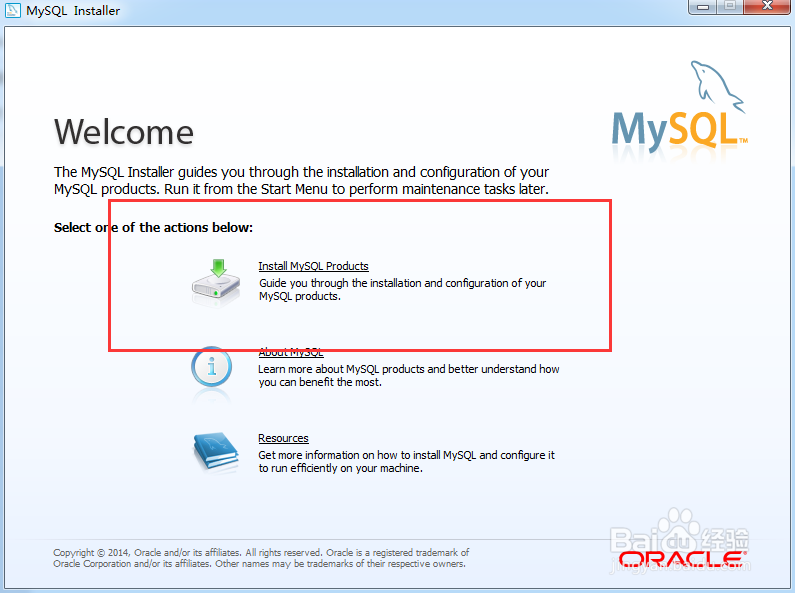Click the Install MySQL Products link
Screen dimensions: 795x593
313,266
